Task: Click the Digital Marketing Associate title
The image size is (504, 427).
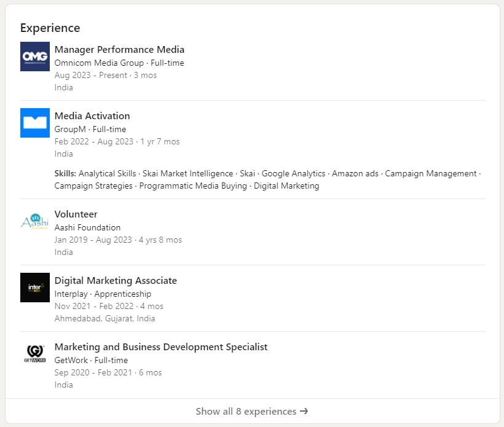Action: pyautogui.click(x=116, y=281)
